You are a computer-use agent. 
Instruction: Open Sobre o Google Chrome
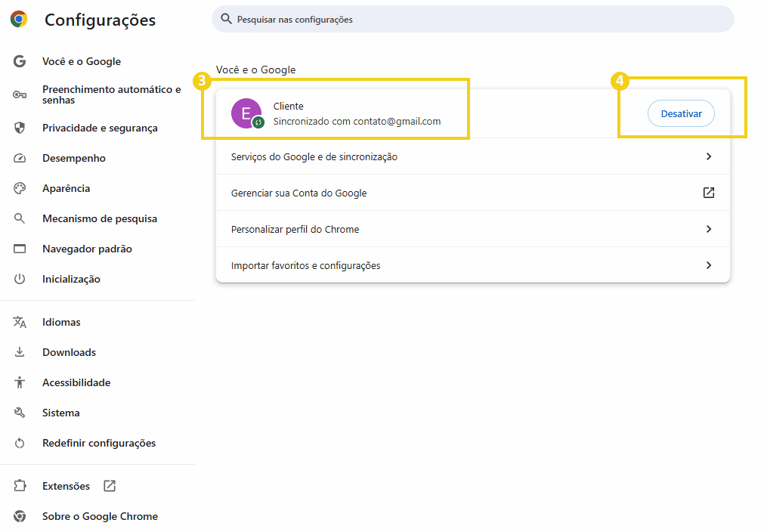[100, 516]
